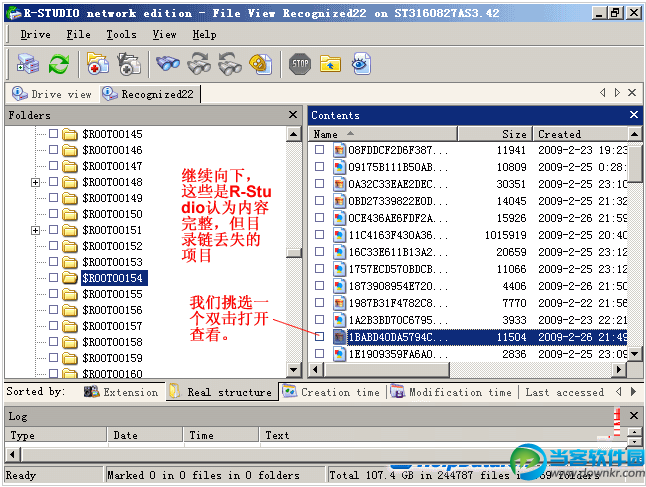This screenshot has height=487, width=646.
Task: Open the View menu
Action: (x=164, y=35)
